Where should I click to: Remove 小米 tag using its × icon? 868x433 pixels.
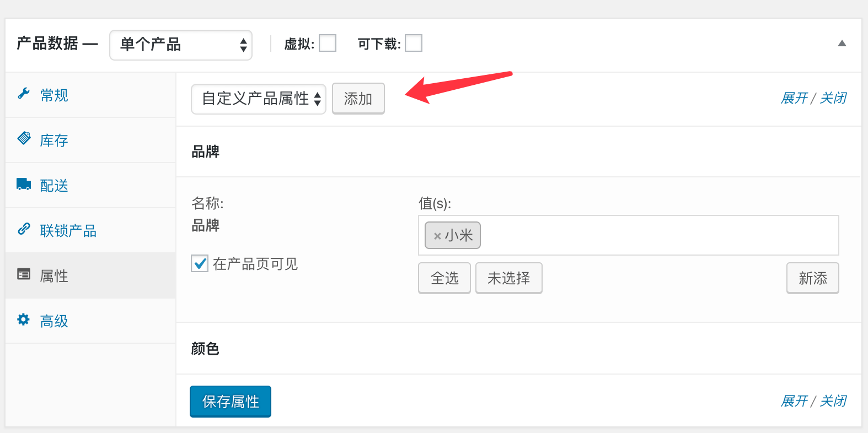coord(437,236)
